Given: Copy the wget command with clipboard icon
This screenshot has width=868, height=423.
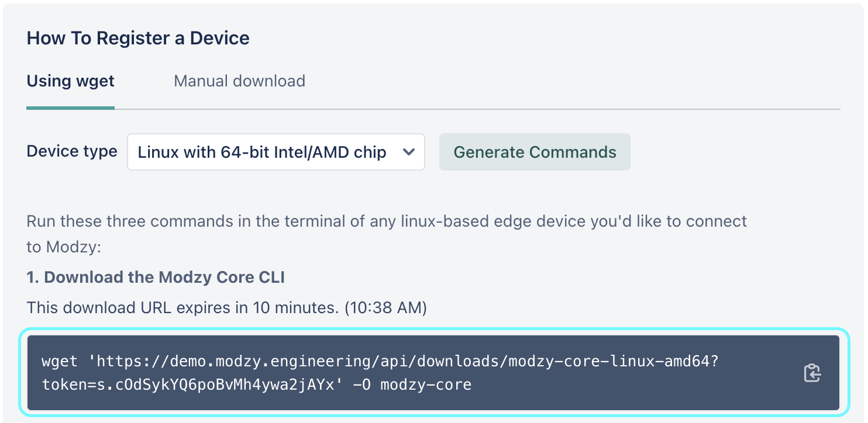Looking at the screenshot, I should point(812,373).
